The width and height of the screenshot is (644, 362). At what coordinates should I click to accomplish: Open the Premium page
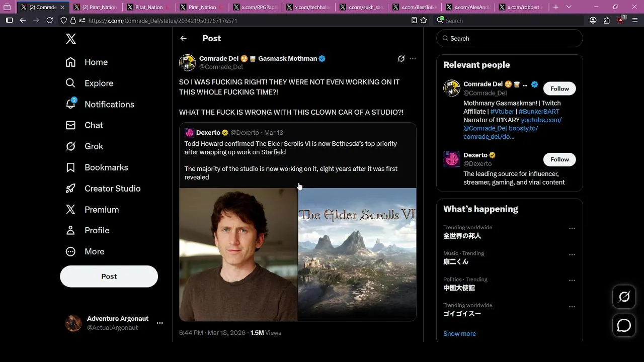point(92,210)
